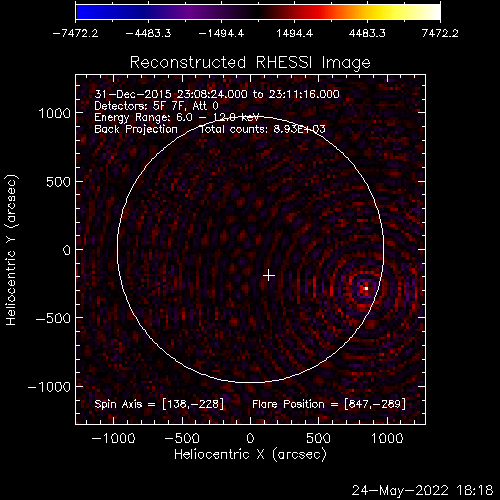500x500 pixels.
Task: Click the -7472.2 colorbar minimum label
Action: 75,33
